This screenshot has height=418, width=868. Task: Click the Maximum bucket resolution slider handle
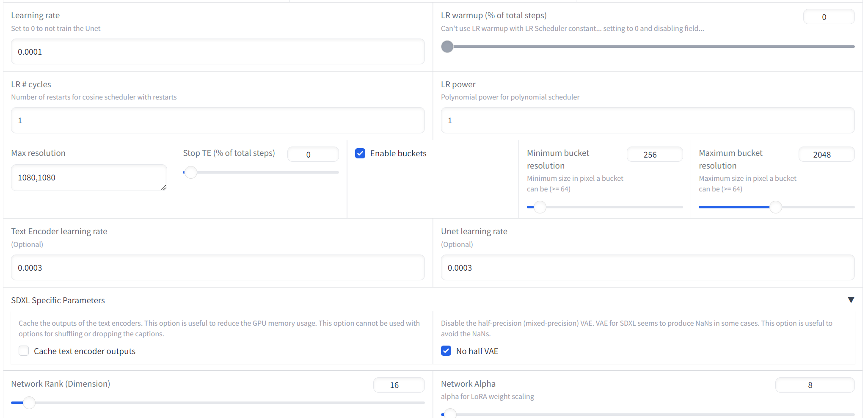(x=775, y=207)
